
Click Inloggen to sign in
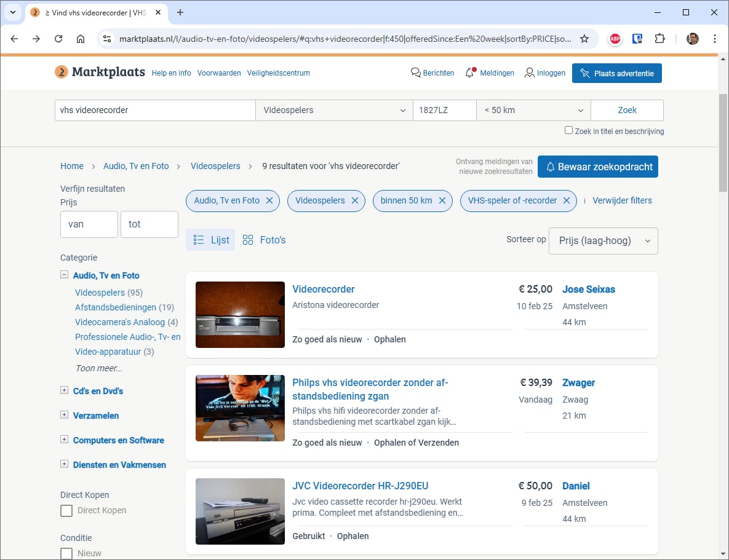[545, 73]
